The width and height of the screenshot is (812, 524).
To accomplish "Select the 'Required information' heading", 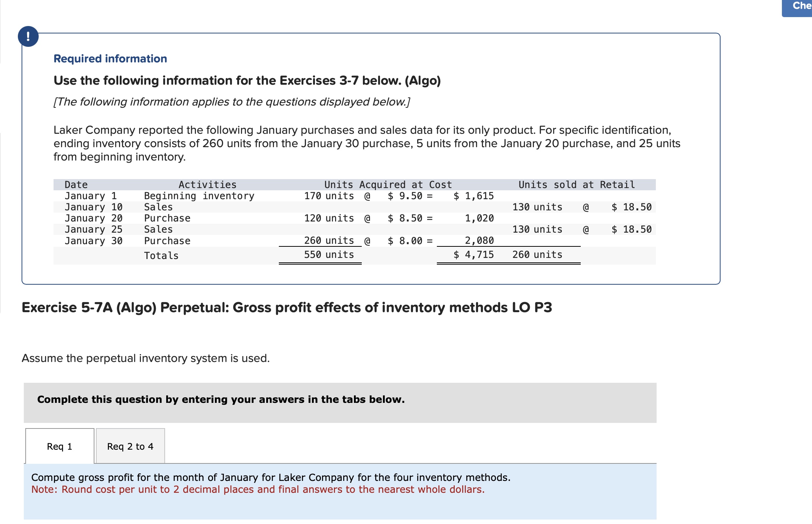I will (x=110, y=59).
